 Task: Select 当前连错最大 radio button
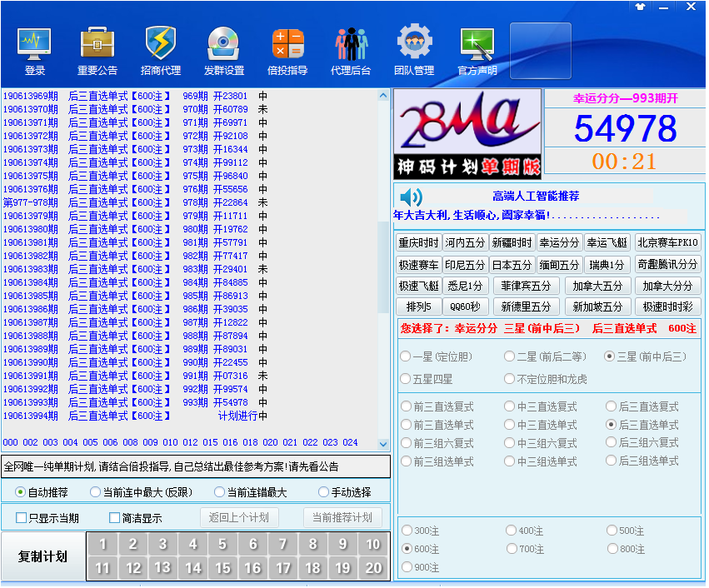point(219,492)
